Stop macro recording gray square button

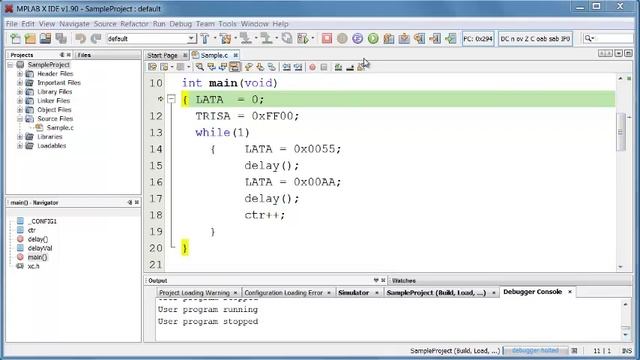tap(324, 67)
